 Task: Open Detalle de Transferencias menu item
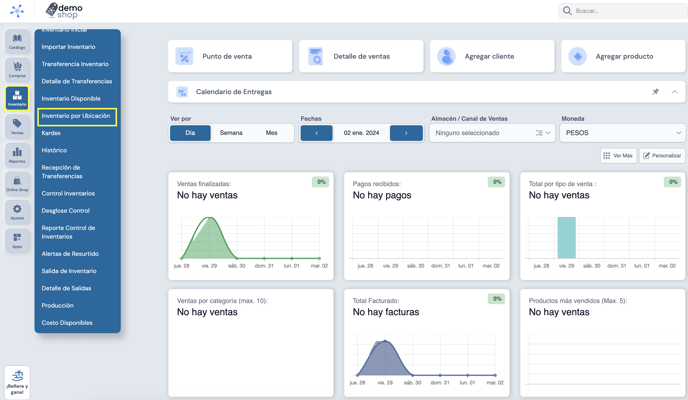[77, 82]
